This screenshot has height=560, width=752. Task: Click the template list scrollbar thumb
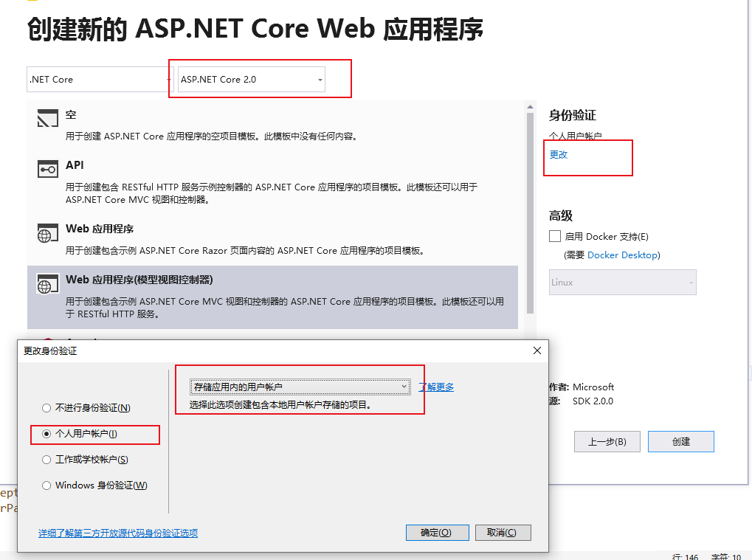tap(530, 213)
